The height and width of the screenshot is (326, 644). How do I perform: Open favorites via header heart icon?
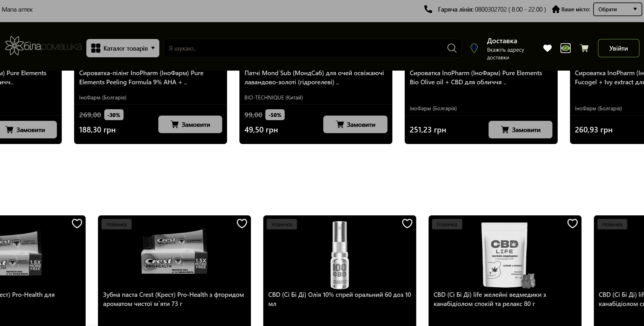(547, 48)
